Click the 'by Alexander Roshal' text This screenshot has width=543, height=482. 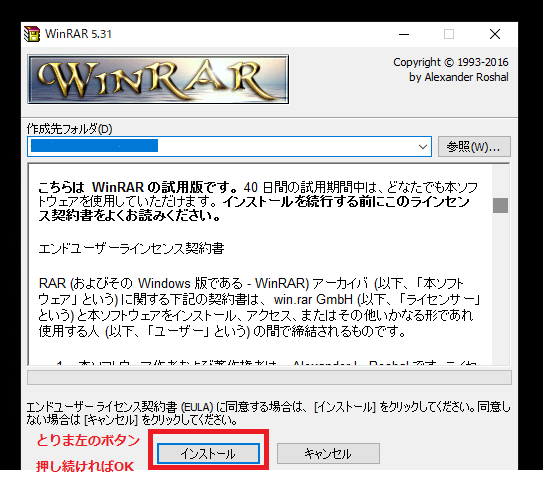click(459, 77)
